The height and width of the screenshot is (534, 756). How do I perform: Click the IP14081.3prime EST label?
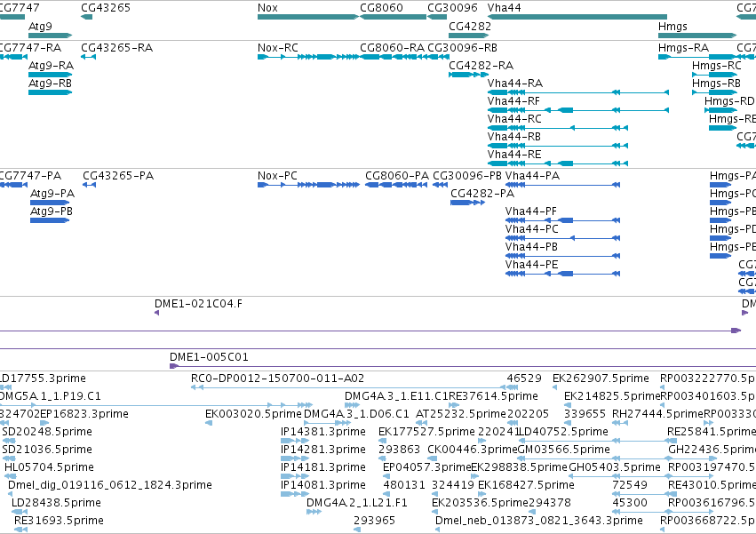(x=323, y=485)
